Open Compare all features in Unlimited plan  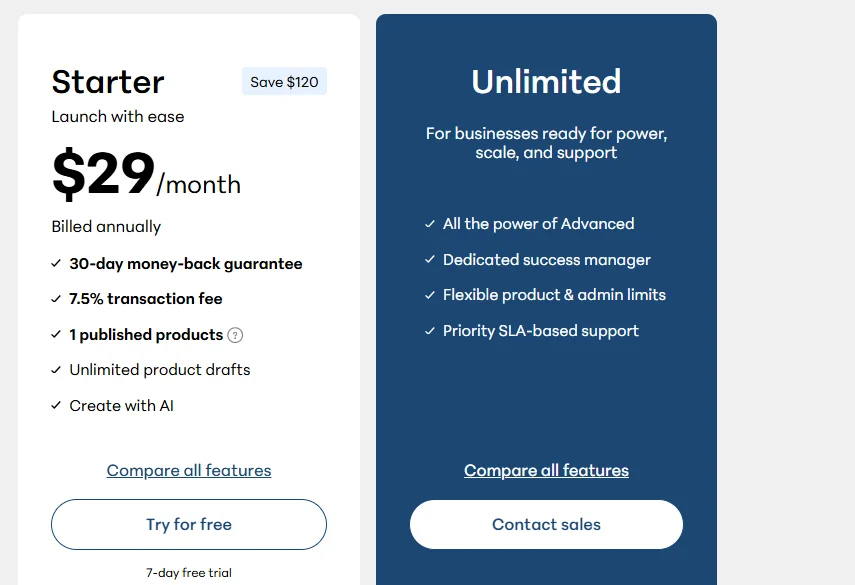coord(546,470)
